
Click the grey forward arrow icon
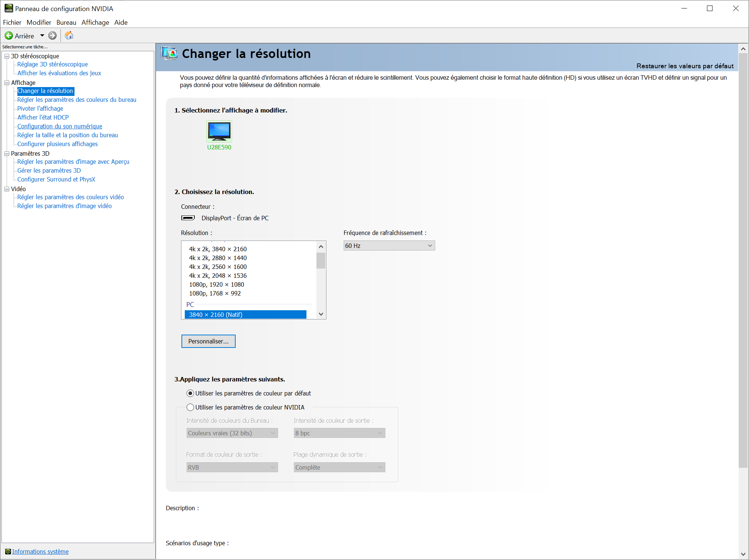[x=52, y=36]
